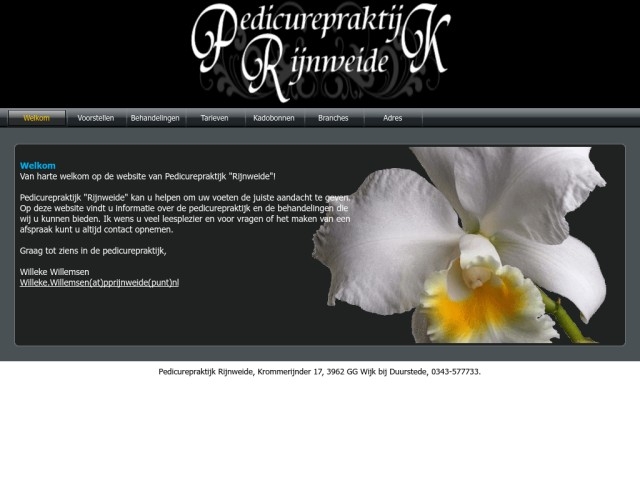
Task: Select the Tarieven menu item
Action: 214,118
